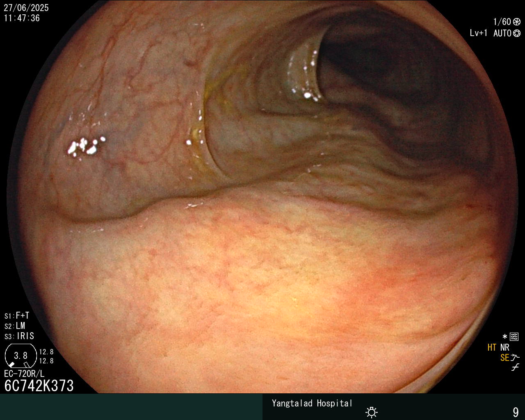Click the yellow HT indicator

492,347
